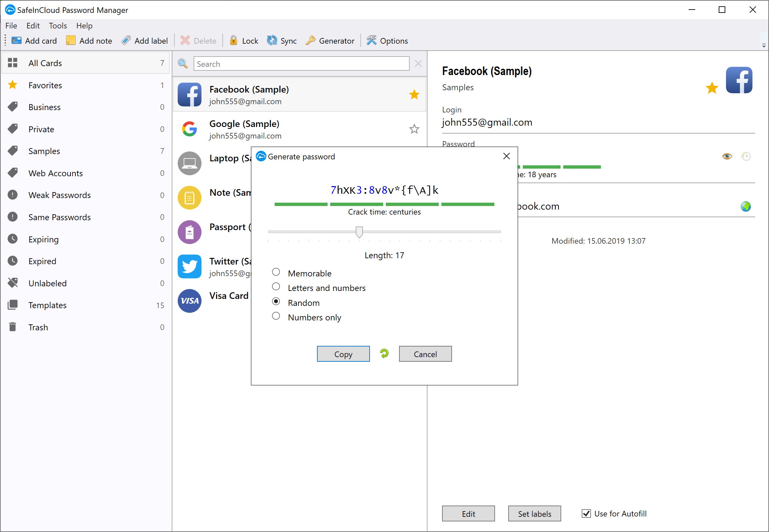Reveal password with the eye icon

click(727, 156)
